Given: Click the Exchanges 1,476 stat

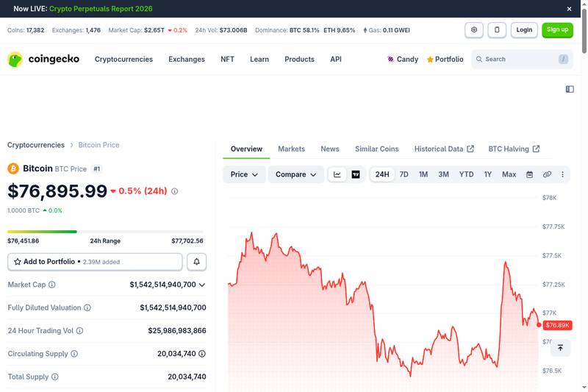Looking at the screenshot, I should click(76, 30).
